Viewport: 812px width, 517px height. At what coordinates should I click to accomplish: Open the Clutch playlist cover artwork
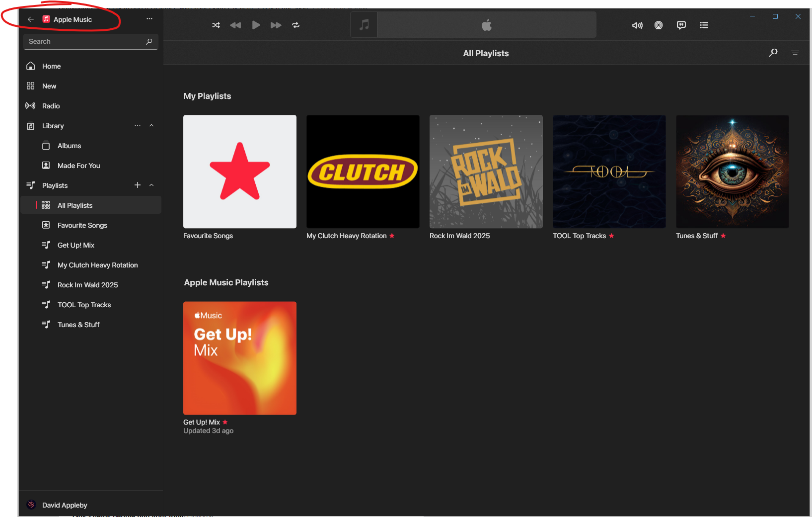363,172
